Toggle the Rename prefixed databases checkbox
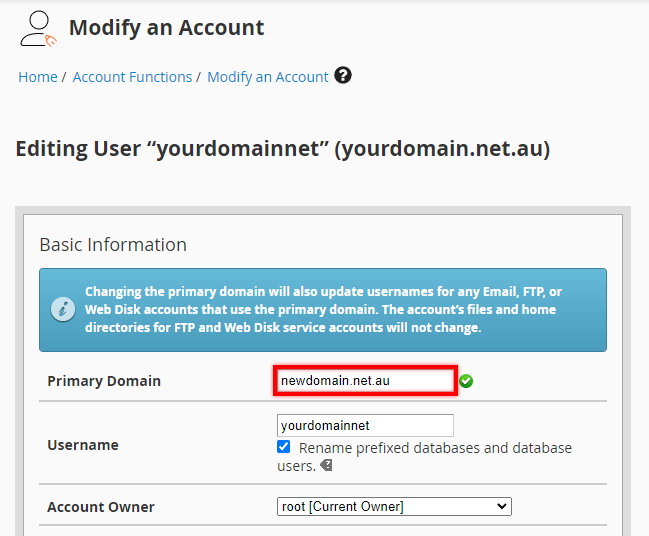 284,447
